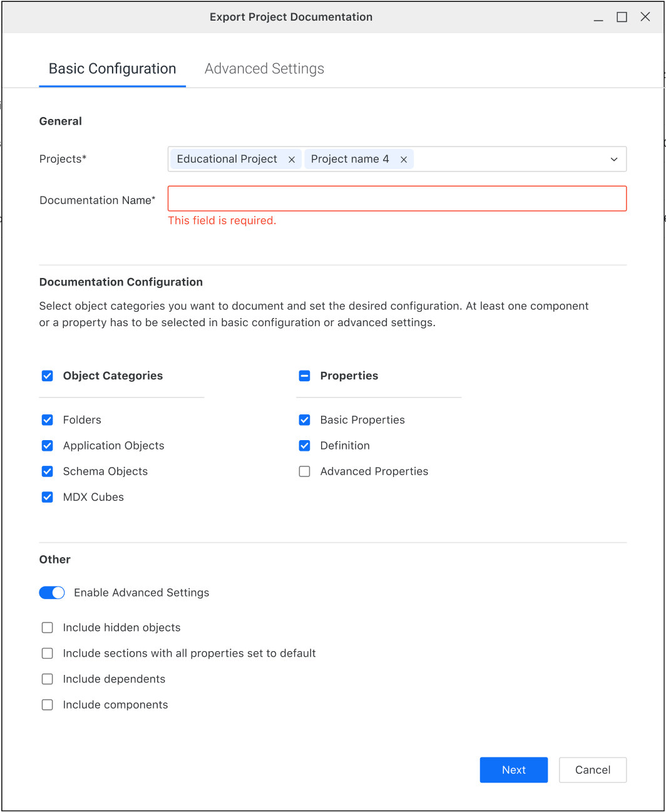666x812 pixels.
Task: Uncheck the Folders checkbox
Action: [x=48, y=420]
